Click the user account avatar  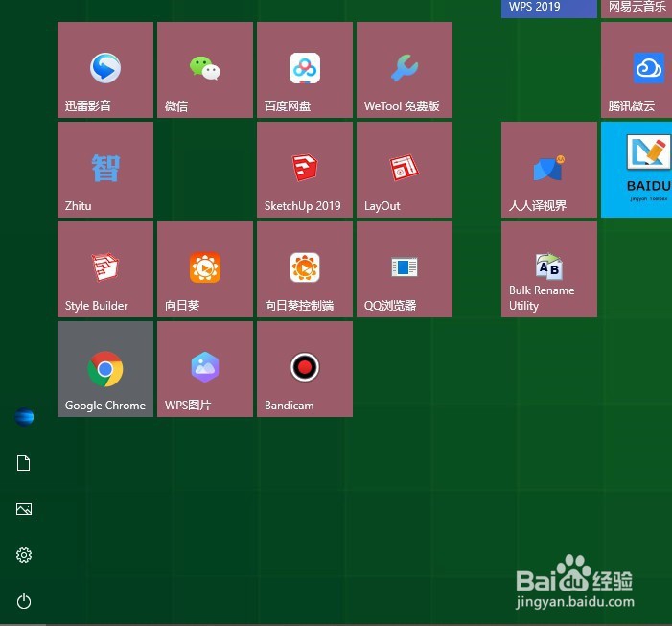click(x=24, y=417)
